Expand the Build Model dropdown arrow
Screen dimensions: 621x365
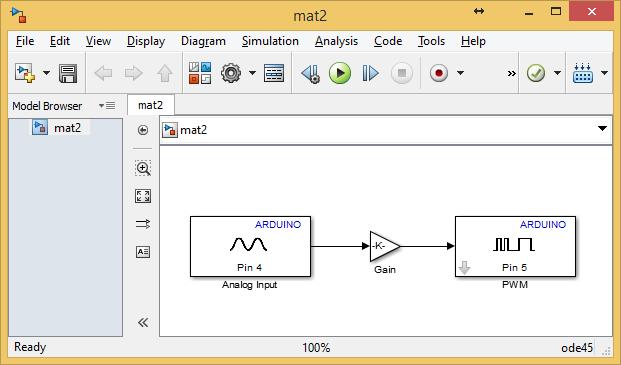(604, 73)
